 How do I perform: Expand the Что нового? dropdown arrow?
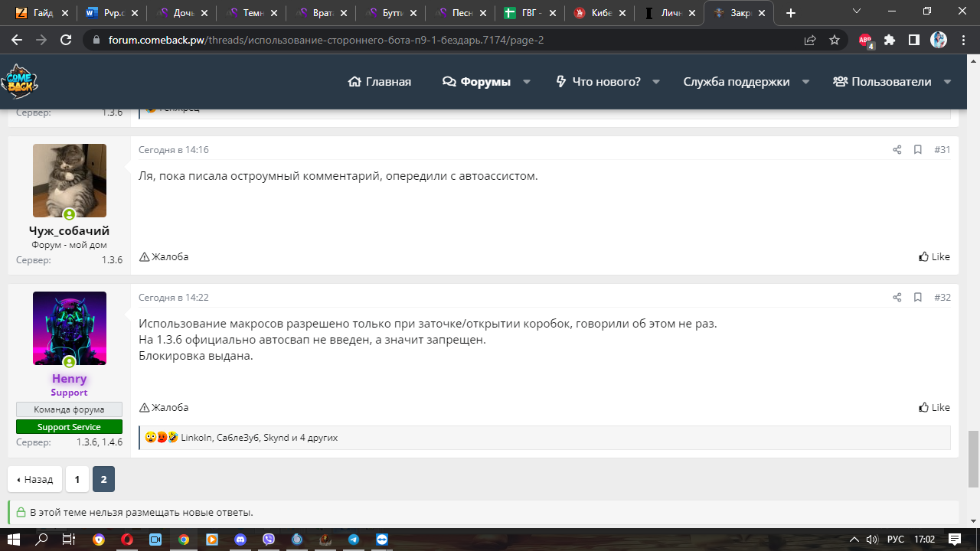(x=656, y=82)
